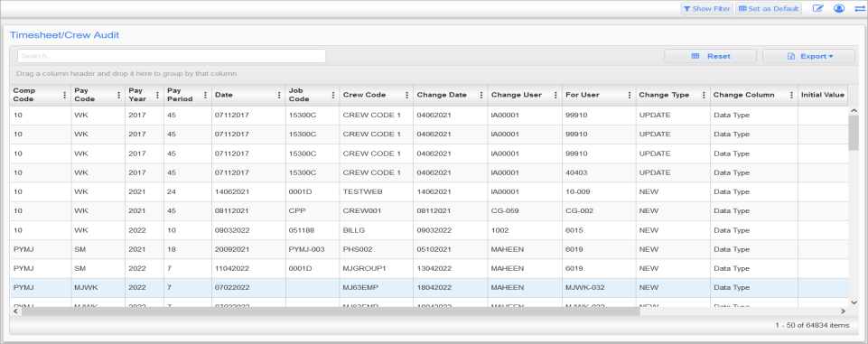Screen dimensions: 868x344
Task: Open Change Type column menu icon
Action: pyautogui.click(x=703, y=95)
